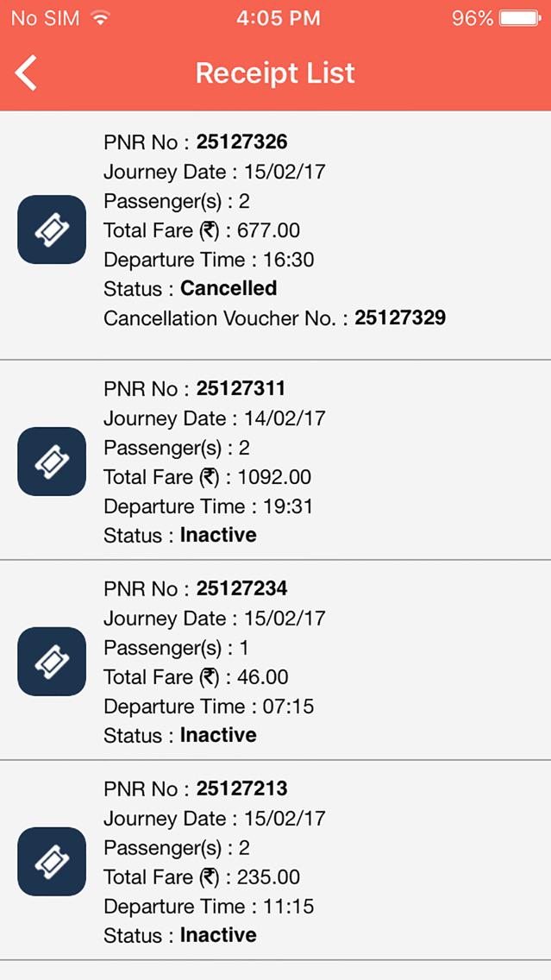Tap the ticket icon for PNR 25127311
The width and height of the screenshot is (551, 980).
[x=52, y=462]
